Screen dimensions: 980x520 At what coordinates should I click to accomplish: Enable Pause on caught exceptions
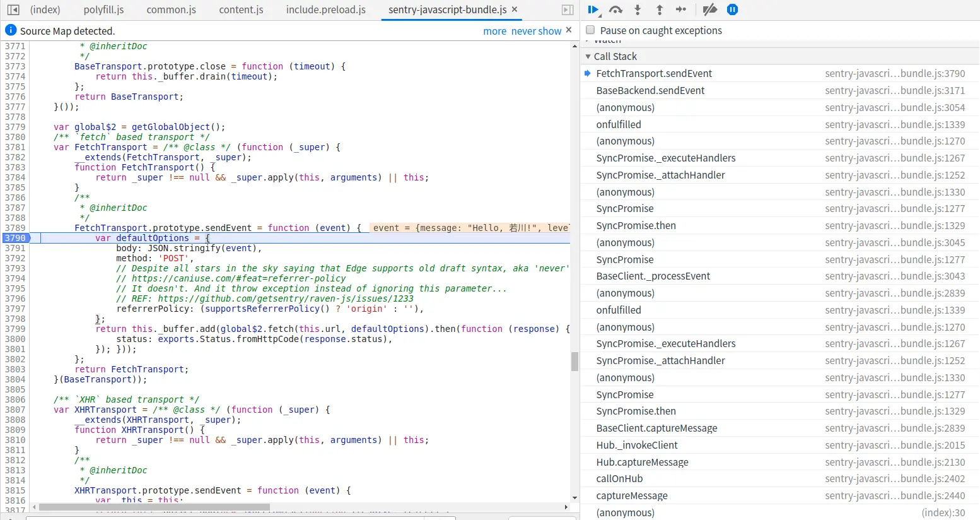[590, 30]
